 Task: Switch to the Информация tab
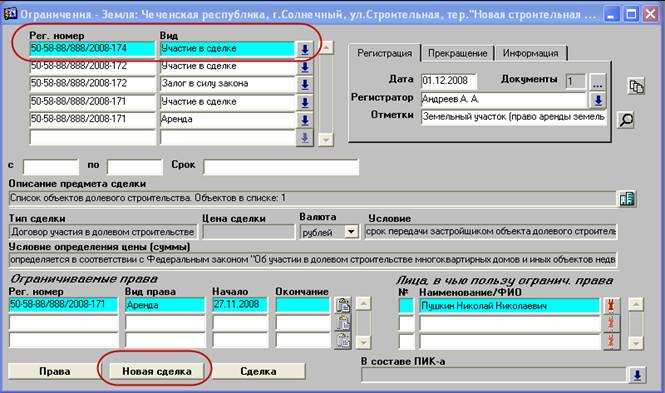pos(530,53)
